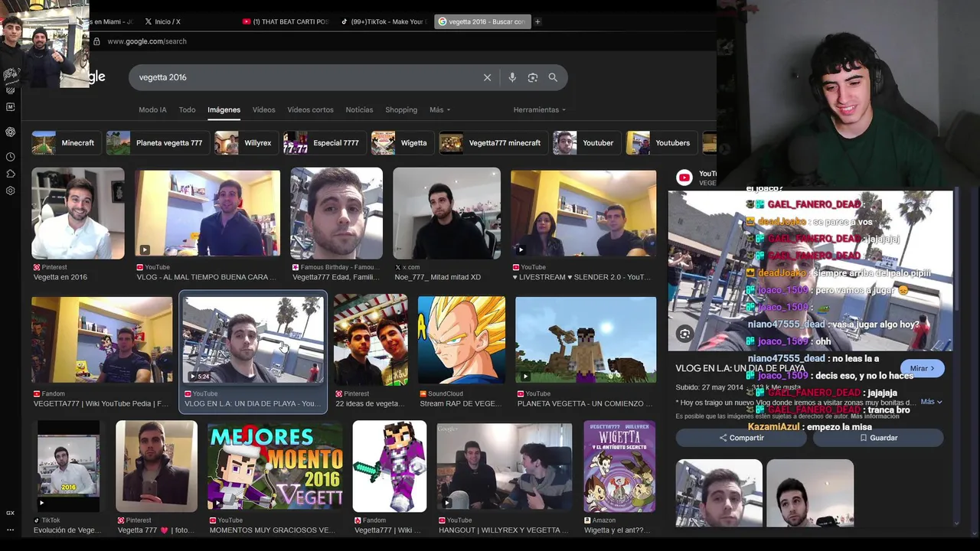Open VLOG AL MAL TIEMPO BUENA CARA thumbnail
The image size is (980, 551).
click(x=207, y=214)
